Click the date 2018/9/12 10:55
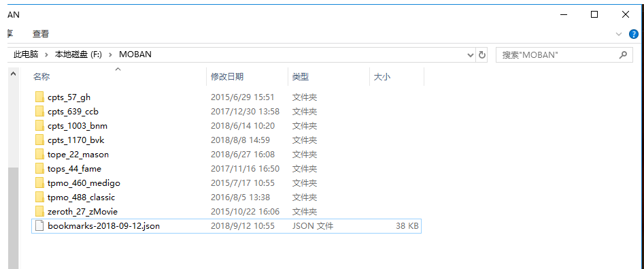This screenshot has height=269, width=644. click(x=243, y=226)
